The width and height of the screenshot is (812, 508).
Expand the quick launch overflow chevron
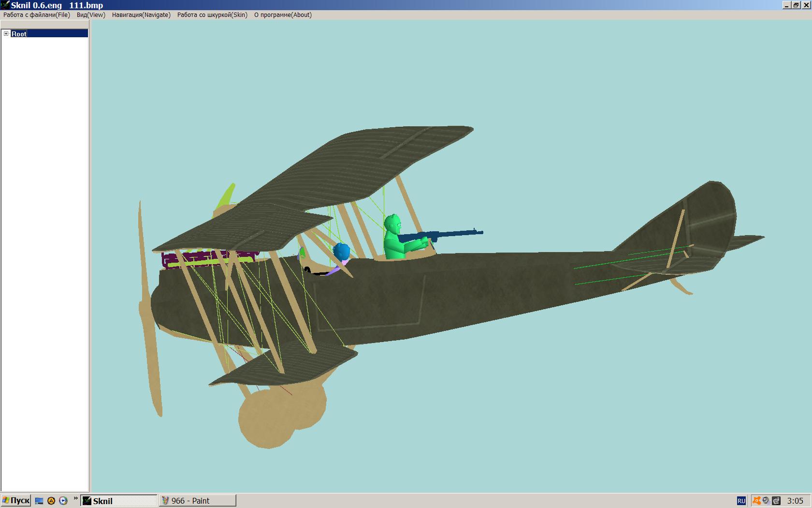(75, 498)
